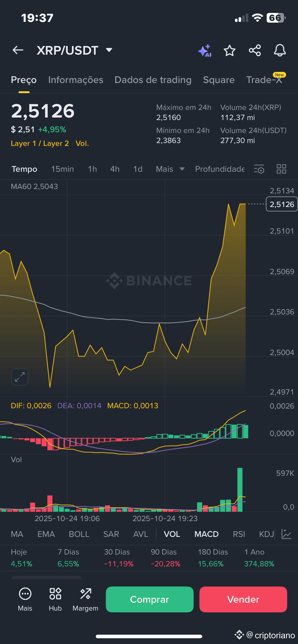
Task: Open the Vol. tag link
Action: click(82, 143)
